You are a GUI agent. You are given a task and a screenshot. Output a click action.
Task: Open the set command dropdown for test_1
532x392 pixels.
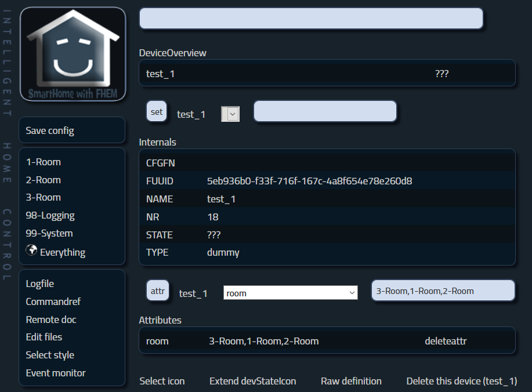pyautogui.click(x=231, y=114)
